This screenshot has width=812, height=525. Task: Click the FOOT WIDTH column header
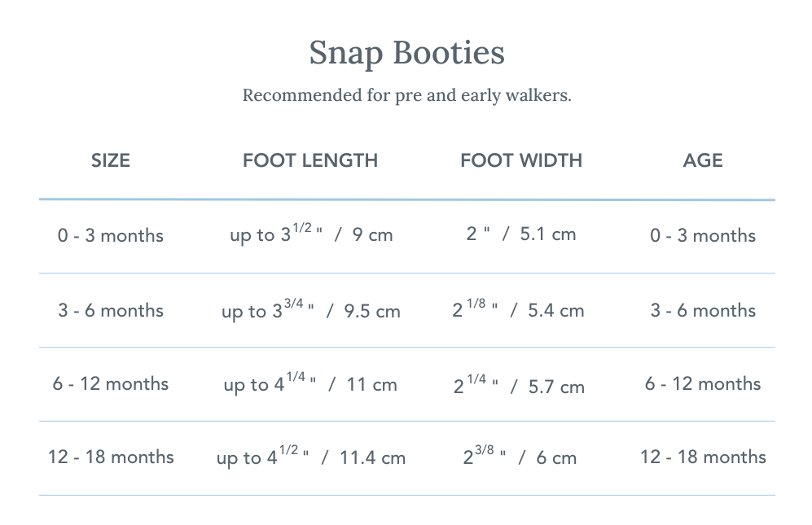pos(521,160)
